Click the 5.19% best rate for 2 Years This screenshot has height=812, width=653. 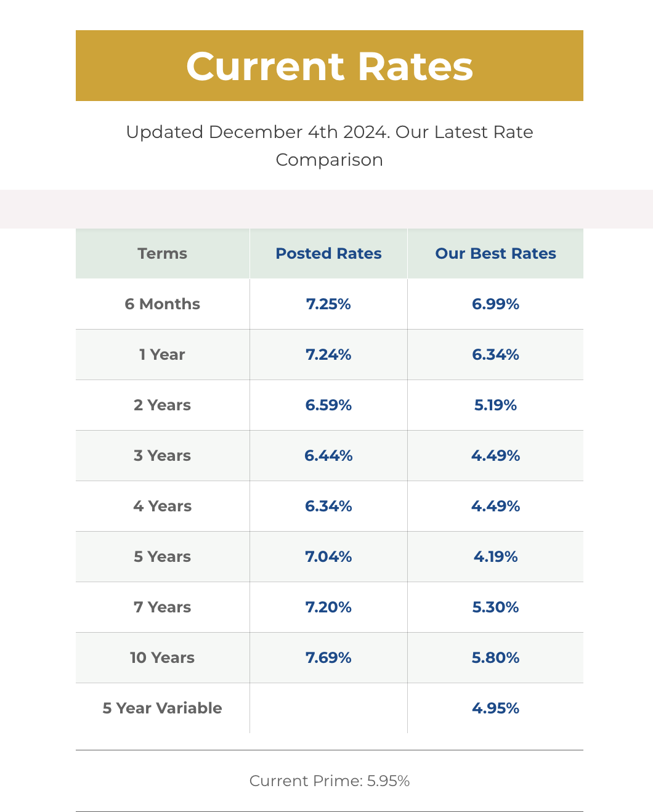coord(495,405)
